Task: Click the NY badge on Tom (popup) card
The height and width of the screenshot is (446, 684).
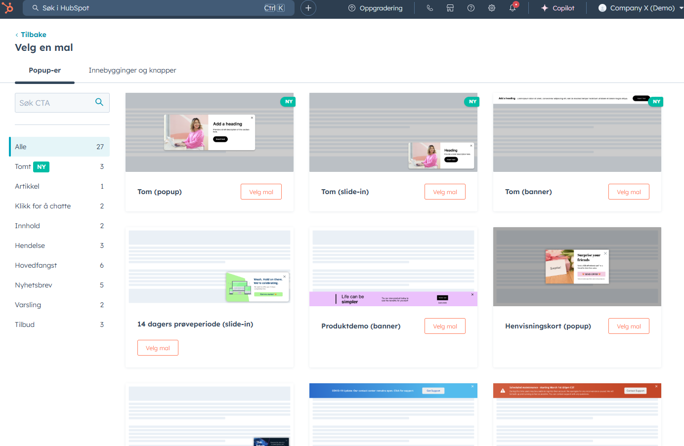Action: click(288, 102)
